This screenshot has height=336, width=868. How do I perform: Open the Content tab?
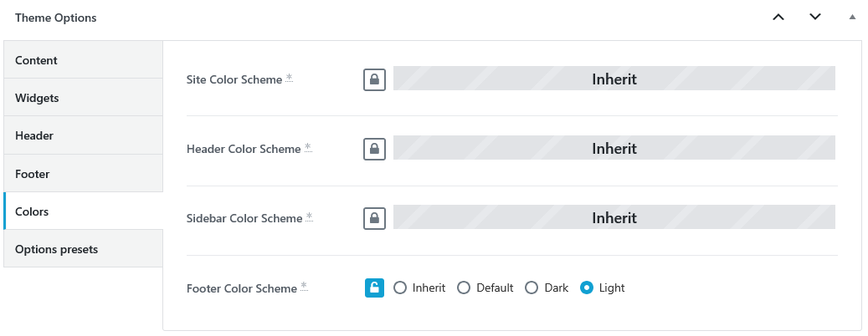83,59
